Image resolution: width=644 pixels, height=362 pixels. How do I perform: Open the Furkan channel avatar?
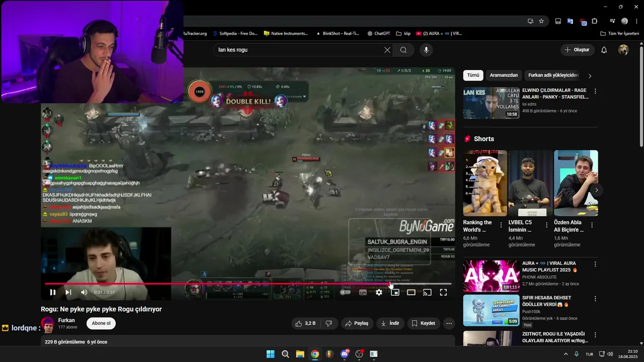pyautogui.click(x=48, y=324)
